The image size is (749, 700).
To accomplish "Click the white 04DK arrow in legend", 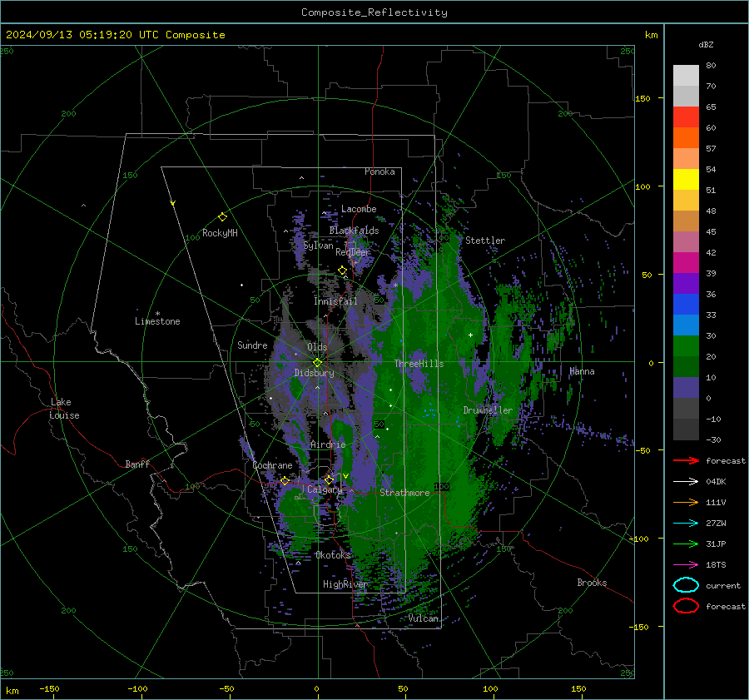I will pos(686,482).
